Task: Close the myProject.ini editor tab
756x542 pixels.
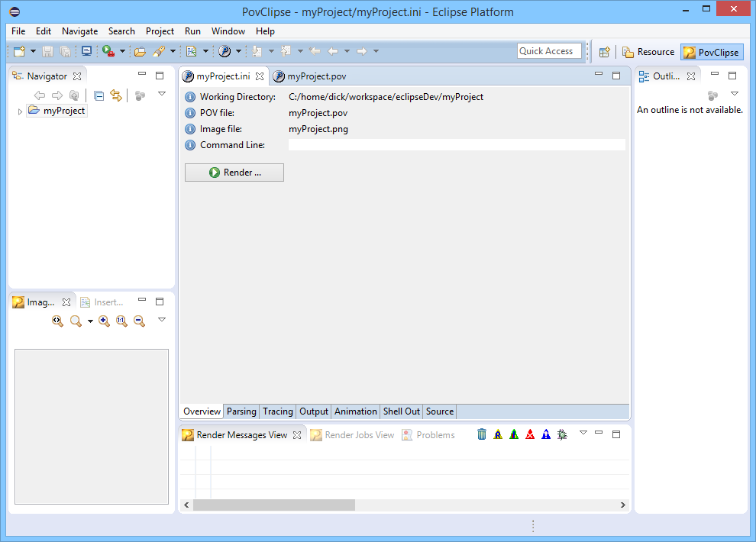Action: pyautogui.click(x=260, y=76)
